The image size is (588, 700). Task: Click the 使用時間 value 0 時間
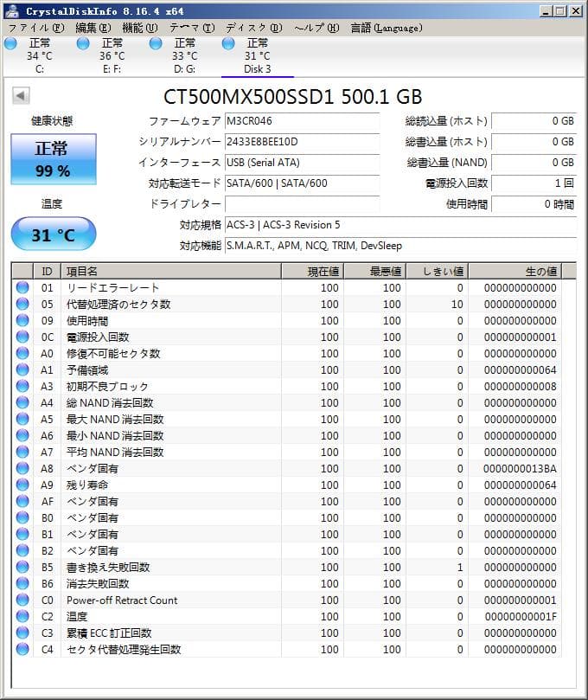click(534, 204)
